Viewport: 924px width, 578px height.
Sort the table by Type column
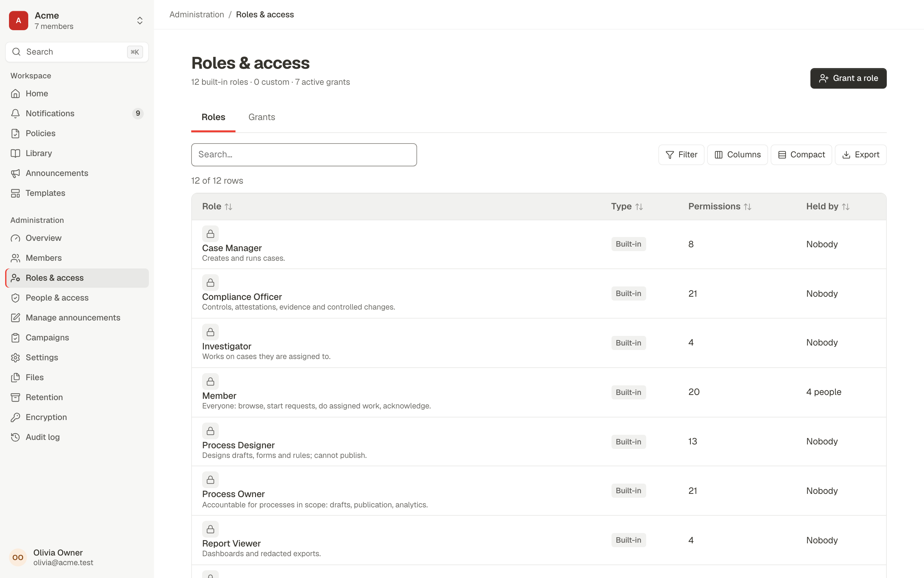click(x=627, y=206)
